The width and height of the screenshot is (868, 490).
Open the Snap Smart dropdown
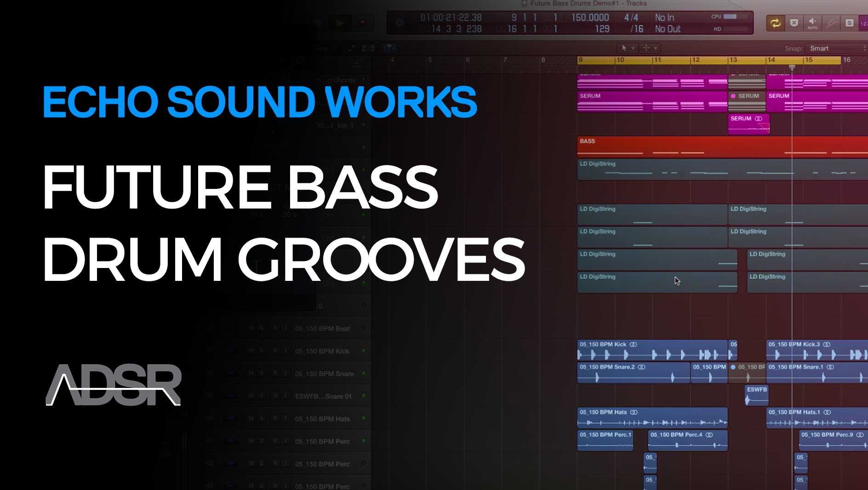tap(837, 48)
